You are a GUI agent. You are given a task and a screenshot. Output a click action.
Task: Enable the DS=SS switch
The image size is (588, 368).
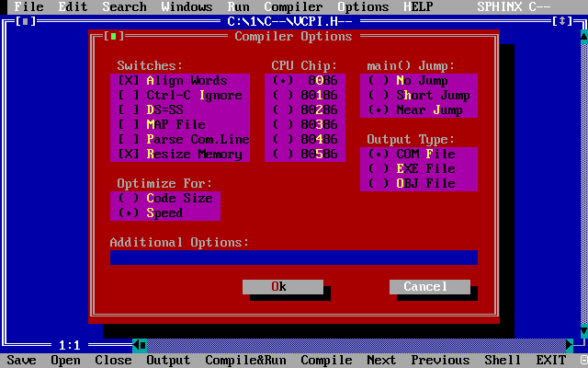click(x=180, y=110)
